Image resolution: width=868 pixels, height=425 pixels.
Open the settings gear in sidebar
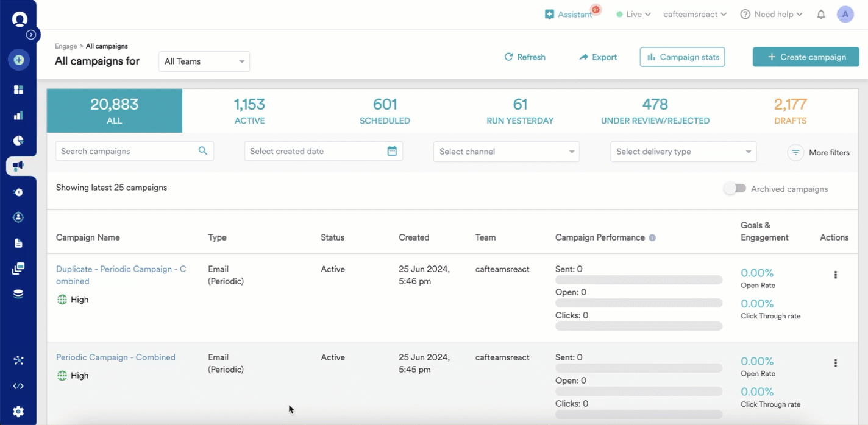pyautogui.click(x=18, y=412)
